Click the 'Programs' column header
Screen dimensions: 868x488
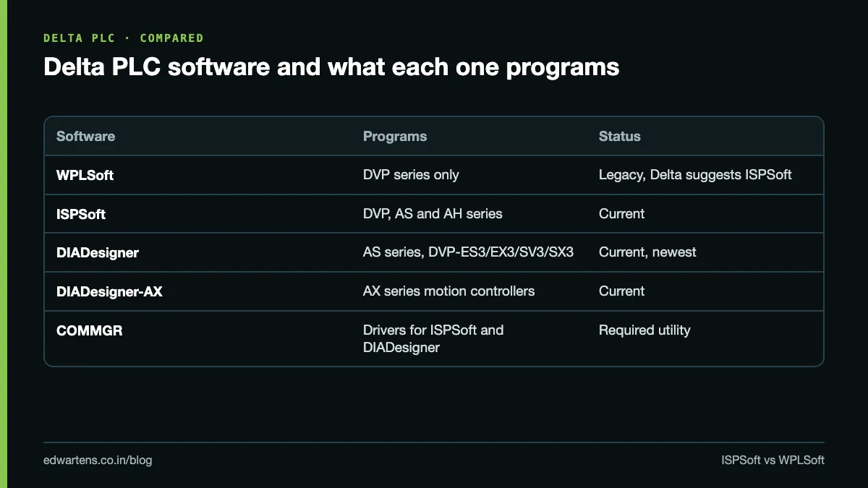point(395,136)
